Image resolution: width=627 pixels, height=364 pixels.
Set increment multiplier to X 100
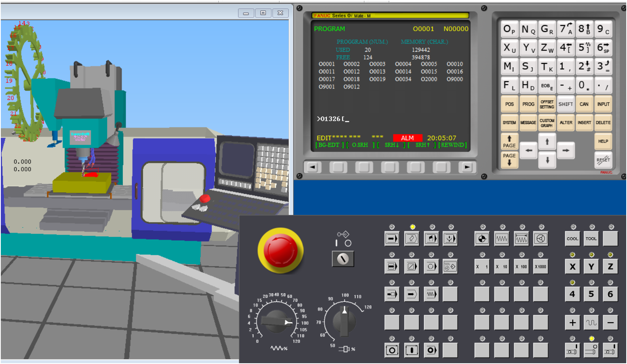click(521, 266)
